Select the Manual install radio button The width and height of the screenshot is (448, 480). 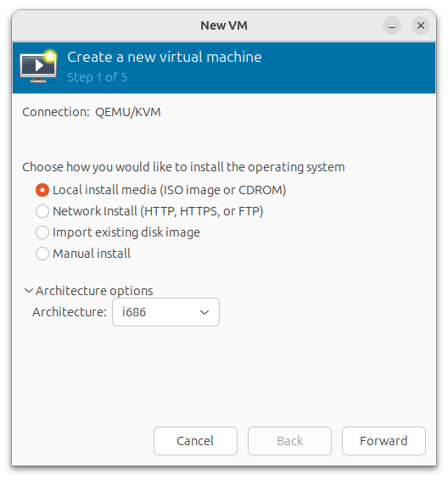click(x=42, y=254)
